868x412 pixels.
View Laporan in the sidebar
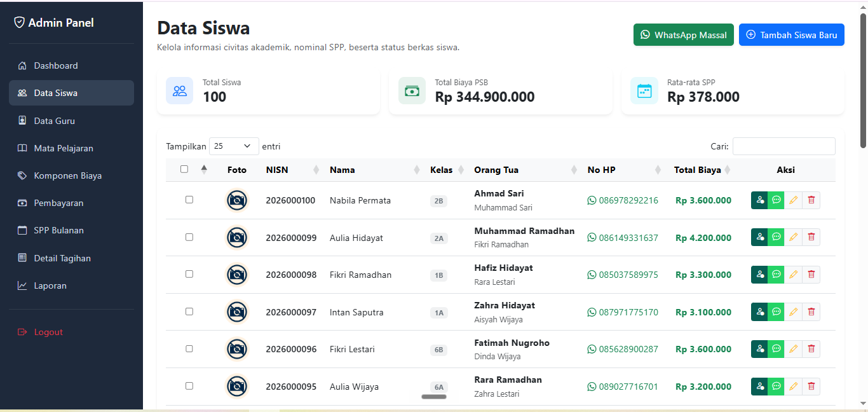(x=71, y=285)
